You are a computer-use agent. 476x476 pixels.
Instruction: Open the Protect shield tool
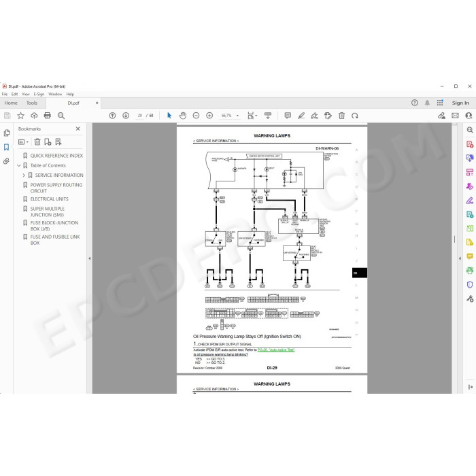(x=470, y=284)
